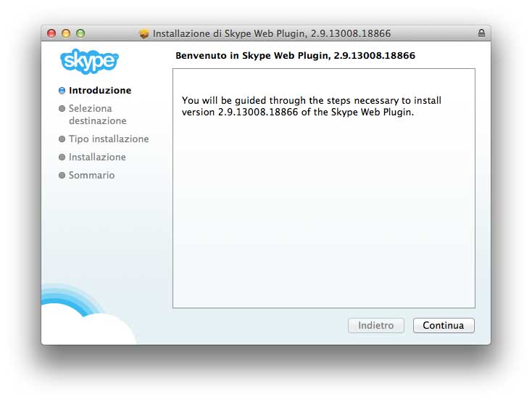Click the bullet beside Seleziona destinazione

point(62,109)
